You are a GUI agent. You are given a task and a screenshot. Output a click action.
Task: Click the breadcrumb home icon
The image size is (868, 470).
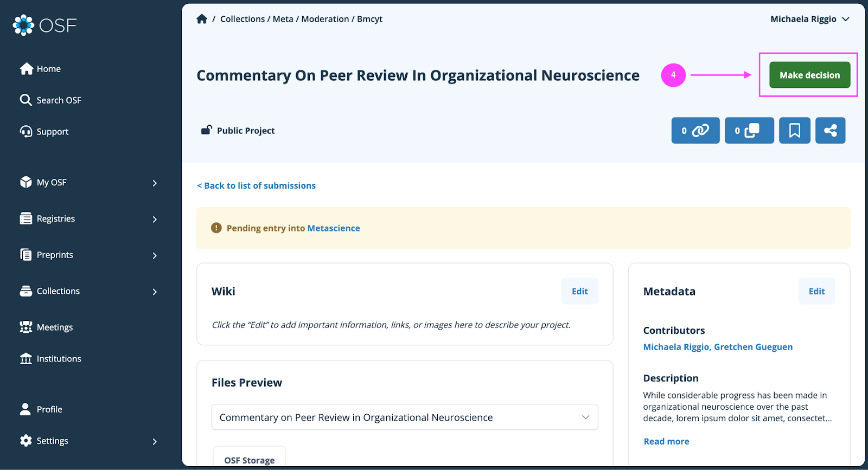(x=202, y=19)
